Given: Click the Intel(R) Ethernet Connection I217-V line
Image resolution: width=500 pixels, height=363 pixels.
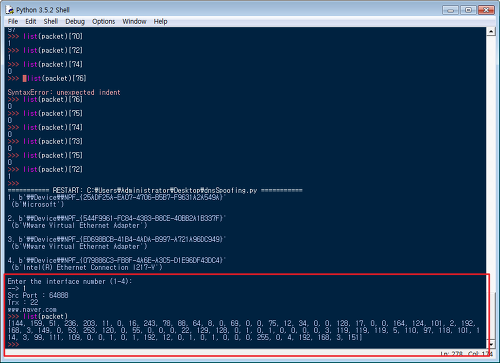Looking at the screenshot, I should [86, 267].
